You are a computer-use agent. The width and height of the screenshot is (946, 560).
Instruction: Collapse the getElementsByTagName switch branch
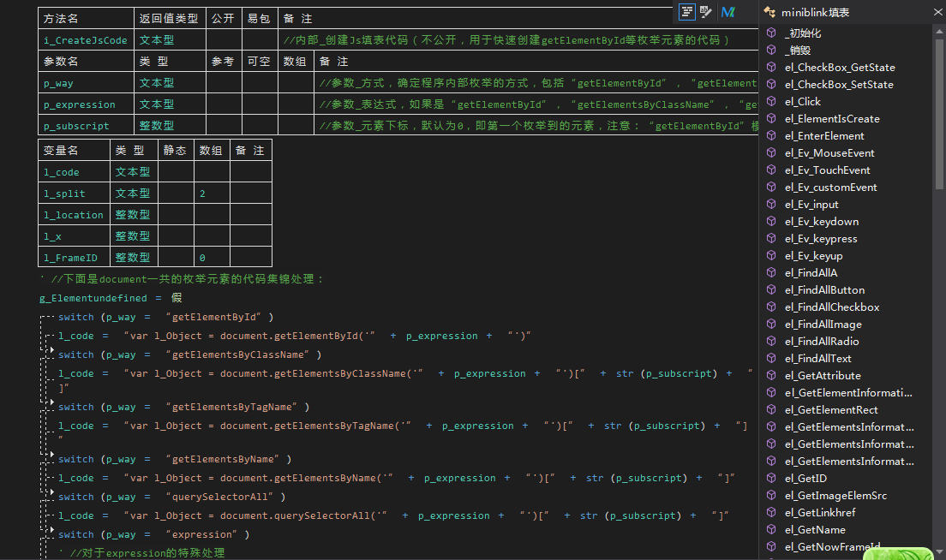51,402
